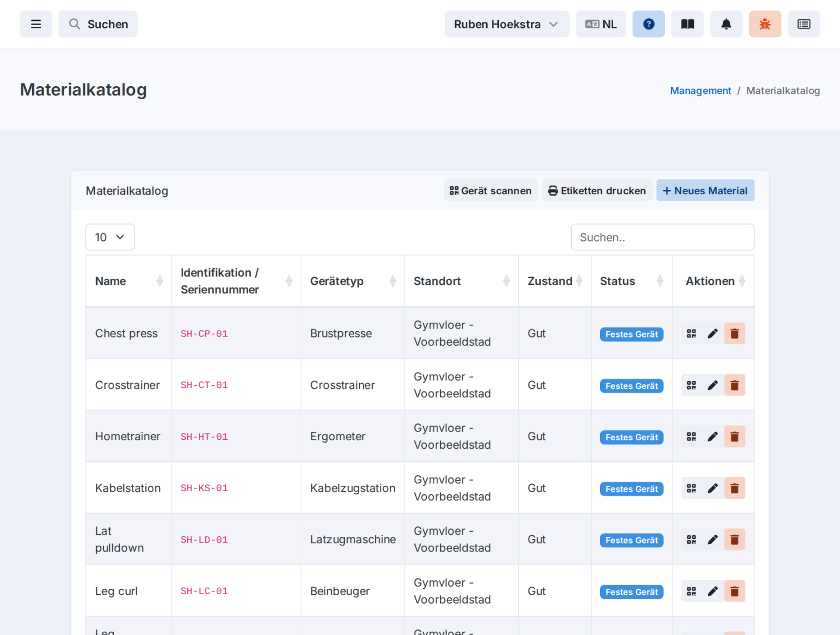This screenshot has width=840, height=635.
Task: Show QR code for Crosstrainer
Action: [x=691, y=385]
